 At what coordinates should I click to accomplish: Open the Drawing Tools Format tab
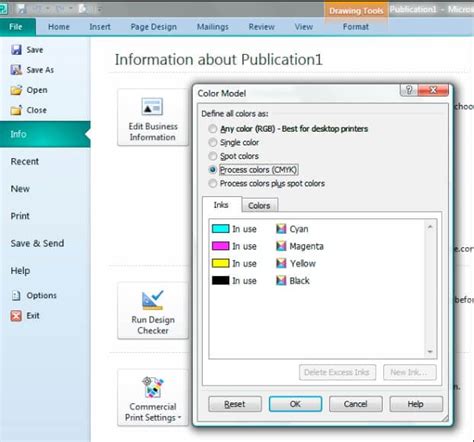(x=356, y=27)
